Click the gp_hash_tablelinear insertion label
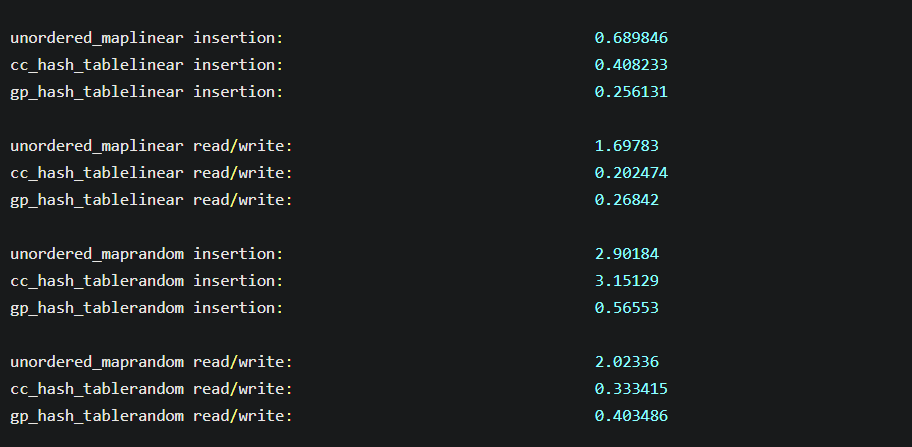 coord(147,92)
